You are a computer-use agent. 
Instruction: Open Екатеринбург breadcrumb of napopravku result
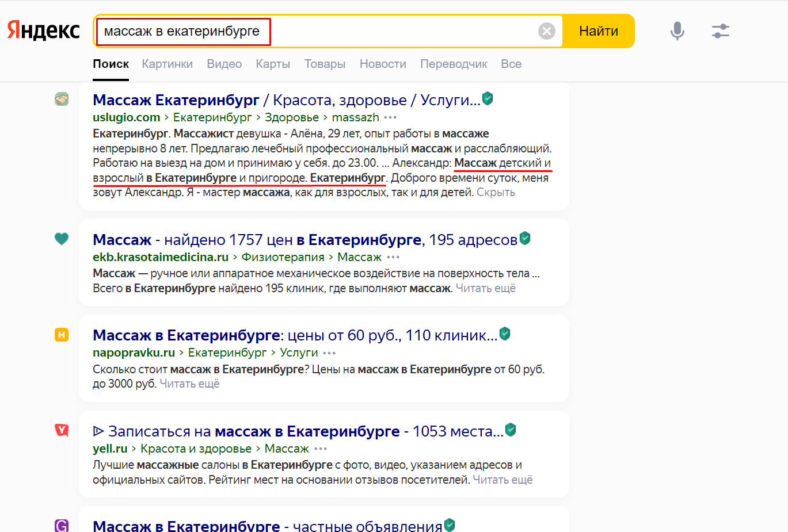(227, 353)
